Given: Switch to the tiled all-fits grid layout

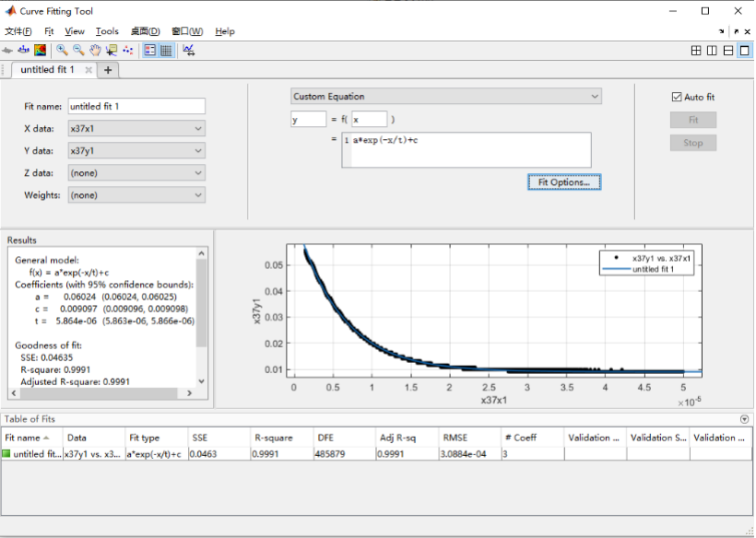Looking at the screenshot, I should (x=696, y=51).
